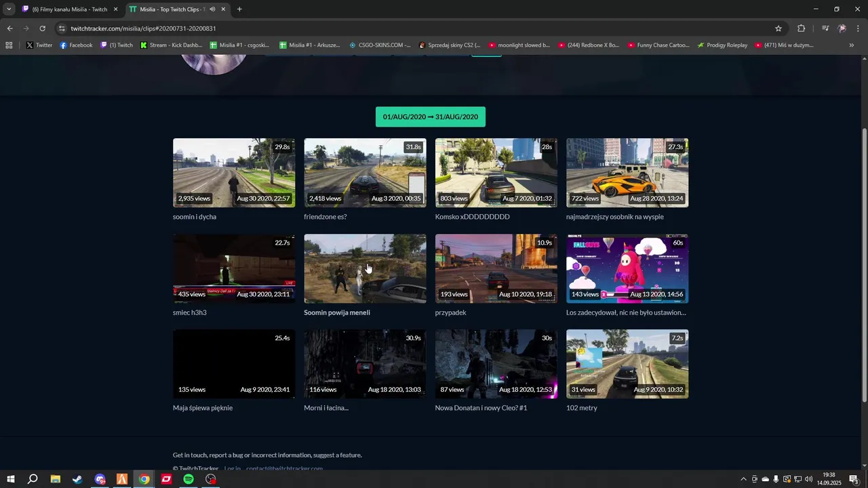
Task: Open the Funny Chase Cartoon bookmark
Action: coord(658,45)
